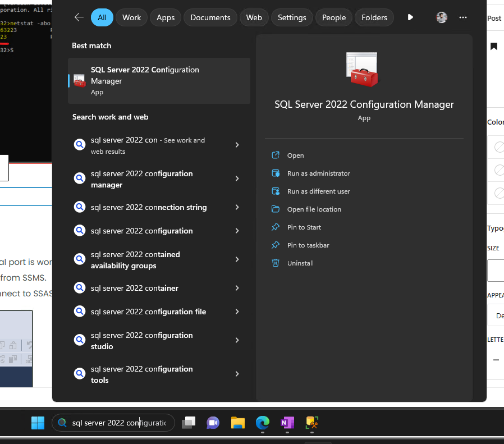Open the chat app on taskbar

(x=213, y=423)
